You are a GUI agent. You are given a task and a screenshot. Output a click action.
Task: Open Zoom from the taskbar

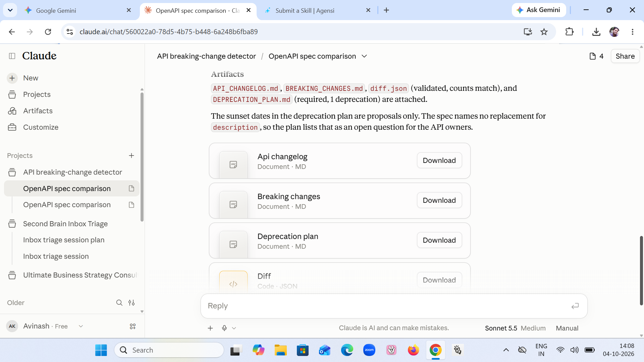[369, 350]
